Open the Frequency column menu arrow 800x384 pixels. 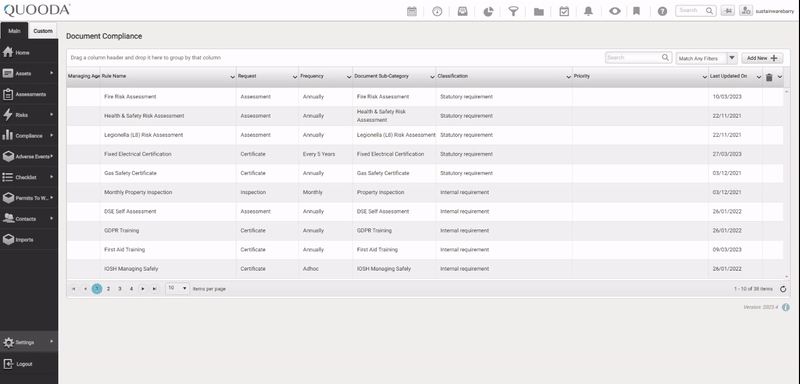pyautogui.click(x=349, y=77)
